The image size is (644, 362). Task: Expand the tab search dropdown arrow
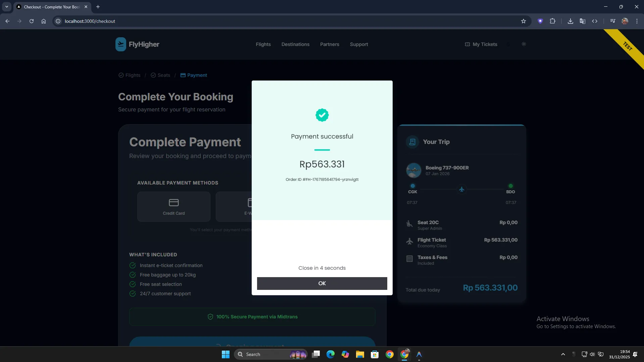(x=6, y=7)
